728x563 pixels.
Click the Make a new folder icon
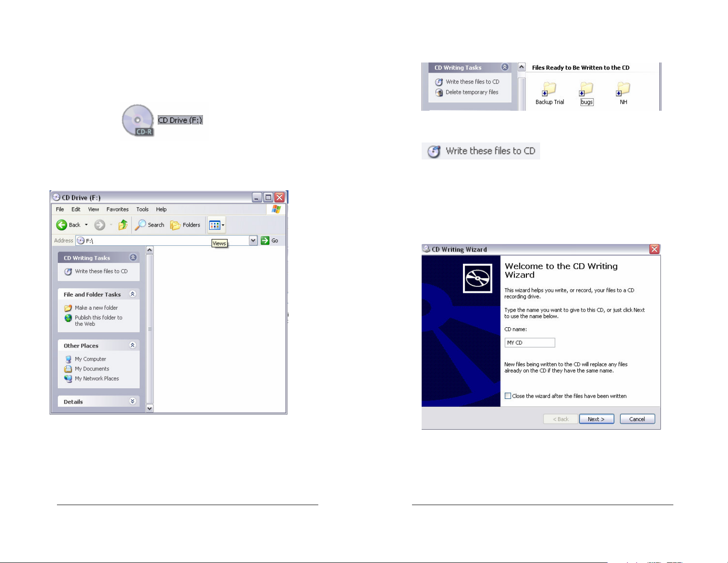click(x=68, y=308)
